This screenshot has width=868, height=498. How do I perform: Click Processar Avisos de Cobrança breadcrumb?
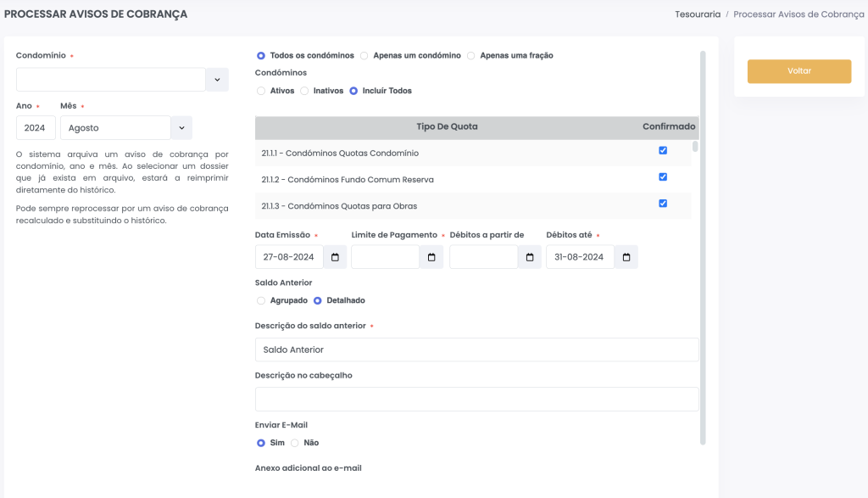click(x=798, y=14)
